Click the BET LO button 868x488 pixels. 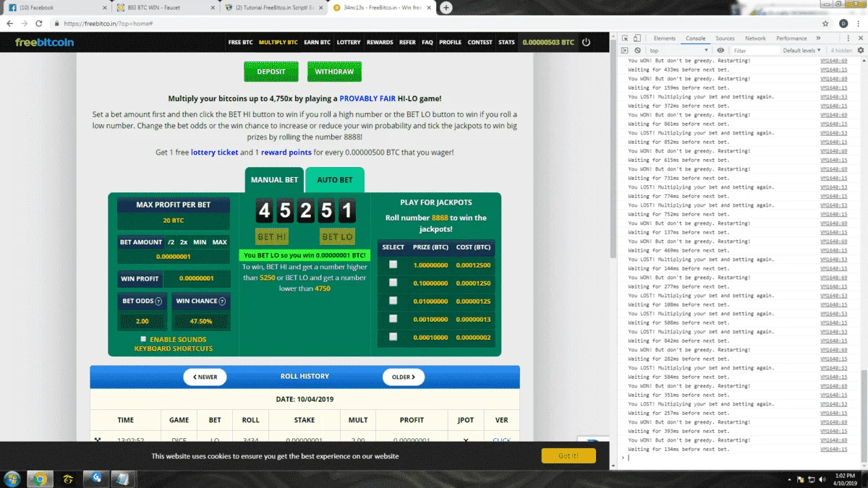point(337,236)
